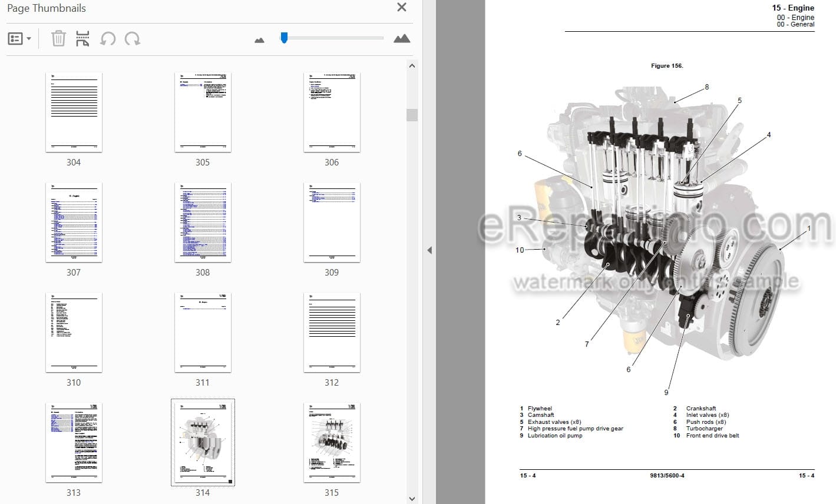Click the thumbnails panel scrollbar thumb
This screenshot has height=504, width=836.
point(412,115)
